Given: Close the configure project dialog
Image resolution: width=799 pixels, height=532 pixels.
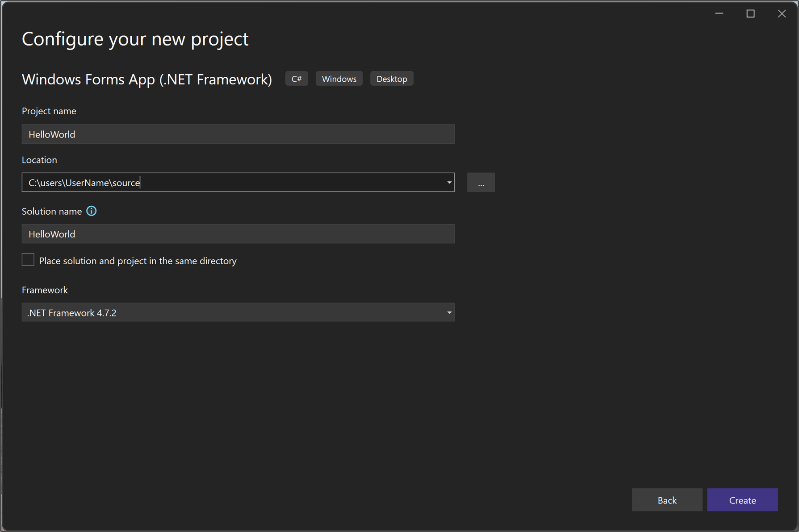Looking at the screenshot, I should 782,14.
